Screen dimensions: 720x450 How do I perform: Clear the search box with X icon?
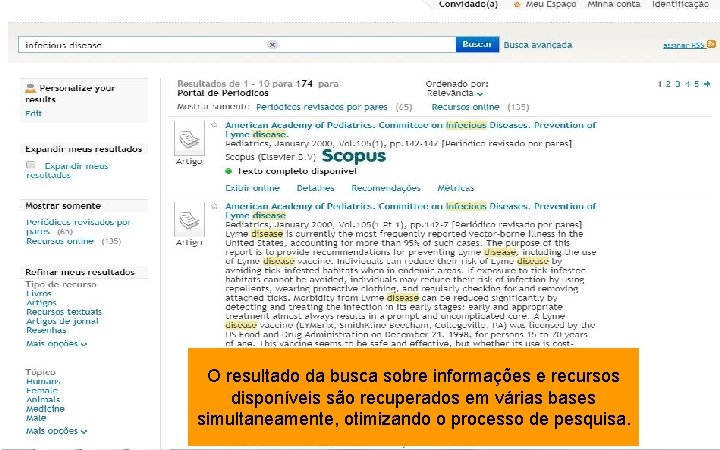click(x=272, y=45)
